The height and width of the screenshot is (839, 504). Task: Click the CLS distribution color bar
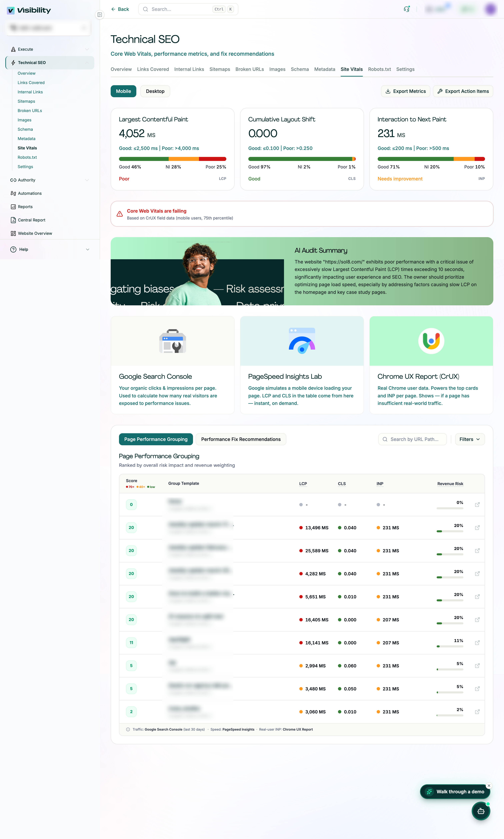tap(302, 159)
